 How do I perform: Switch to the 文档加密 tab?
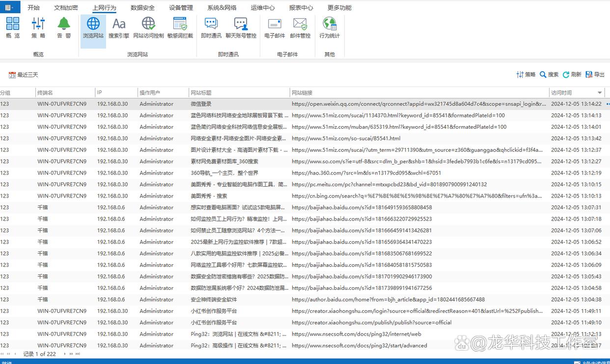point(66,8)
